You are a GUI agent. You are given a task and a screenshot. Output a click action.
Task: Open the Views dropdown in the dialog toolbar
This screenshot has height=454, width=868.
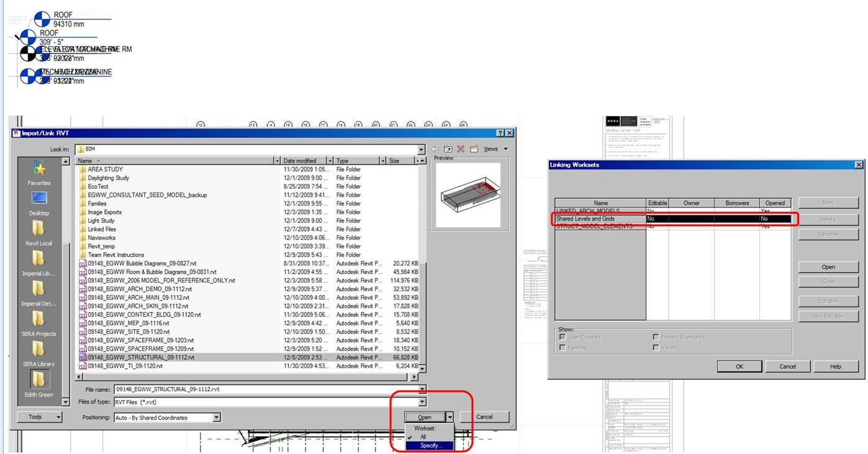(495, 149)
